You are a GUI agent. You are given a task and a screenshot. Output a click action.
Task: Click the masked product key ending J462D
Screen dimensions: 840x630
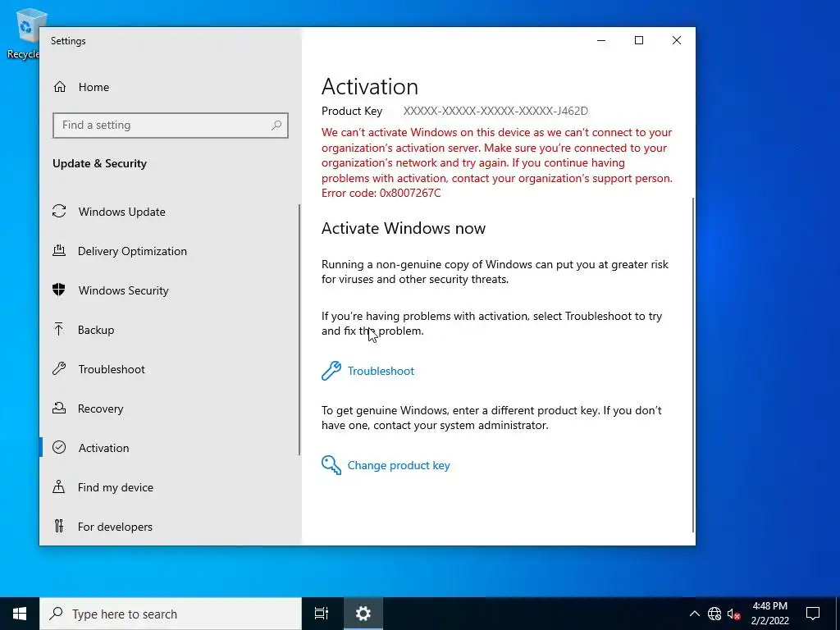(495, 111)
